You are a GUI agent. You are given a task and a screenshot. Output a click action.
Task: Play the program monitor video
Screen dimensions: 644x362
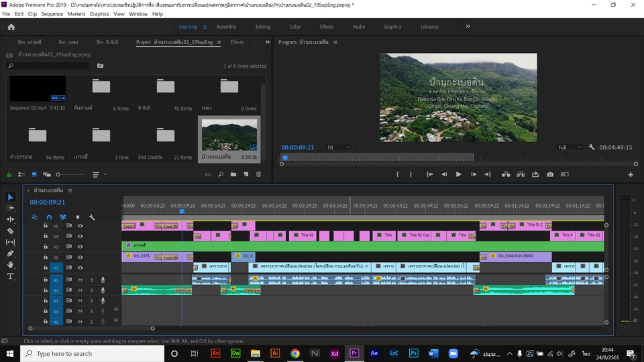tap(459, 174)
